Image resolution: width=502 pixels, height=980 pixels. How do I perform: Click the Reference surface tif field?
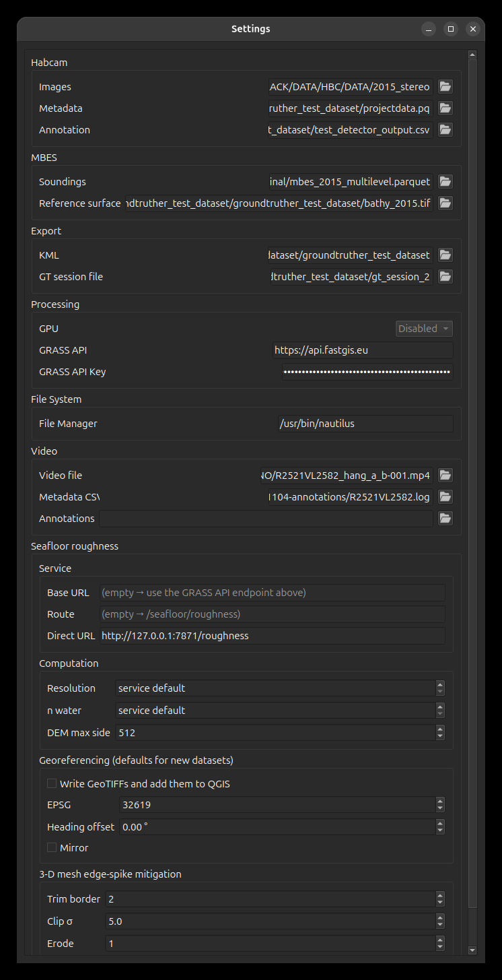[279, 203]
